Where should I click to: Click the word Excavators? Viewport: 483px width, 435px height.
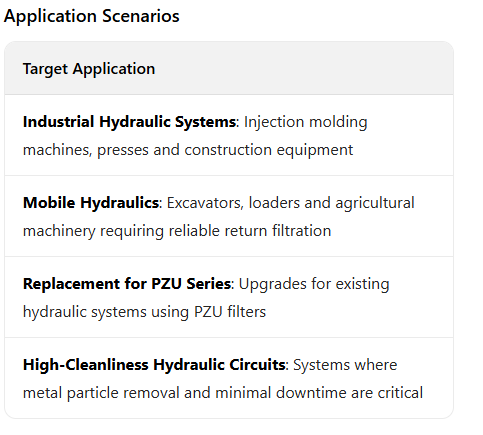point(204,203)
